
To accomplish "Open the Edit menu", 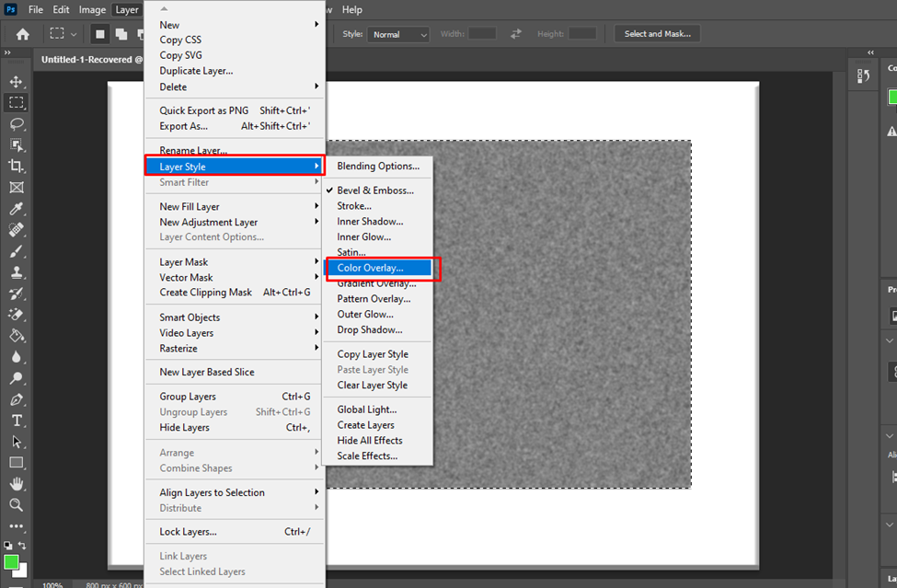I will (x=61, y=10).
